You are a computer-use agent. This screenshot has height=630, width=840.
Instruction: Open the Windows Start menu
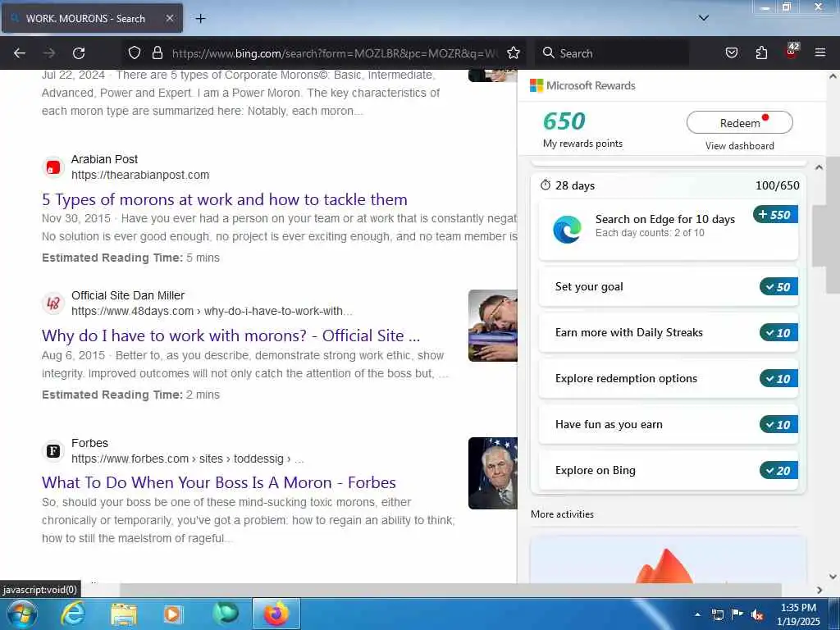click(x=21, y=614)
